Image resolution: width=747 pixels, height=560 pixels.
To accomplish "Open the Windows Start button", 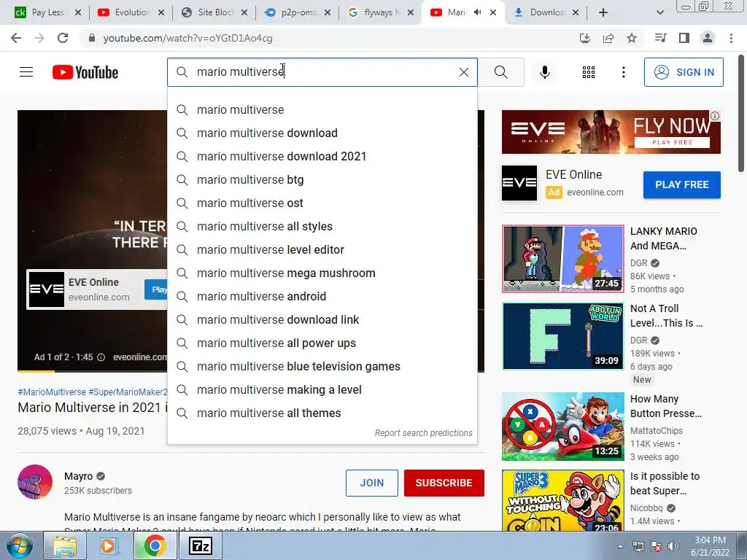I will 19,545.
